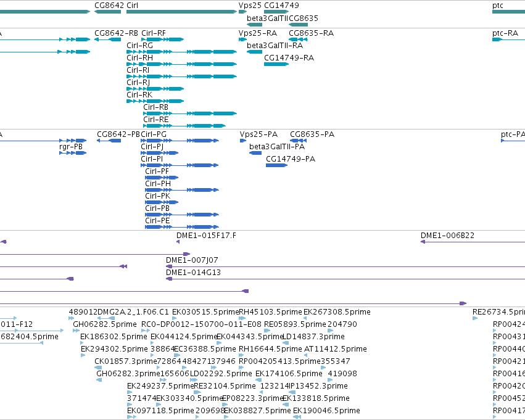Click the DME1-014G13 clone label
This screenshot has width=525, height=420.
point(194,273)
